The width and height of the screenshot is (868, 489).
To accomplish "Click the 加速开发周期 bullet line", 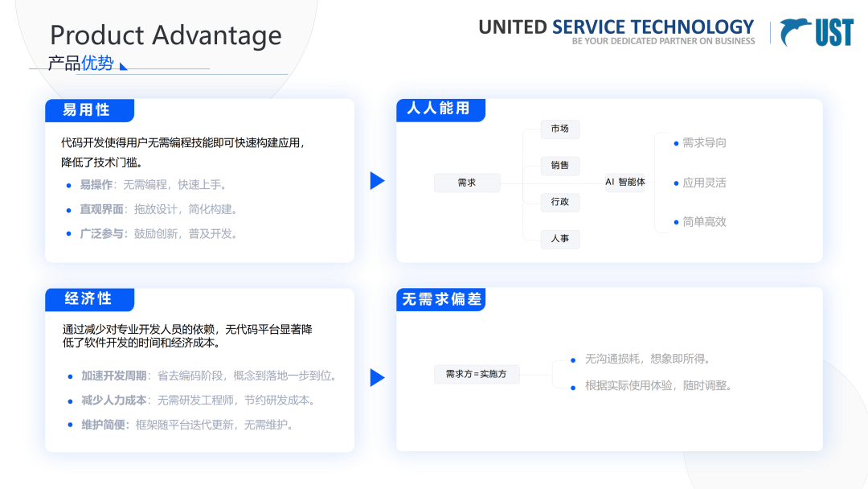I will (x=202, y=376).
